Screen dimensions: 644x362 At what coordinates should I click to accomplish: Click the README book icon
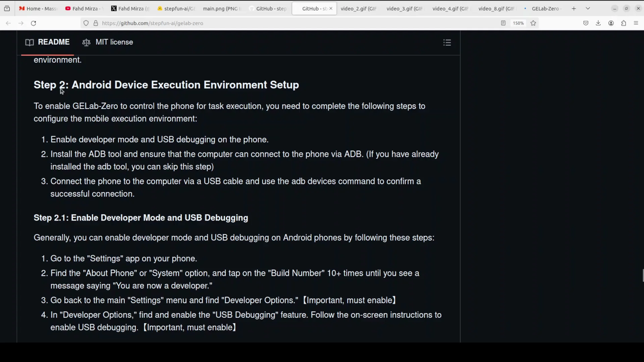point(30,42)
